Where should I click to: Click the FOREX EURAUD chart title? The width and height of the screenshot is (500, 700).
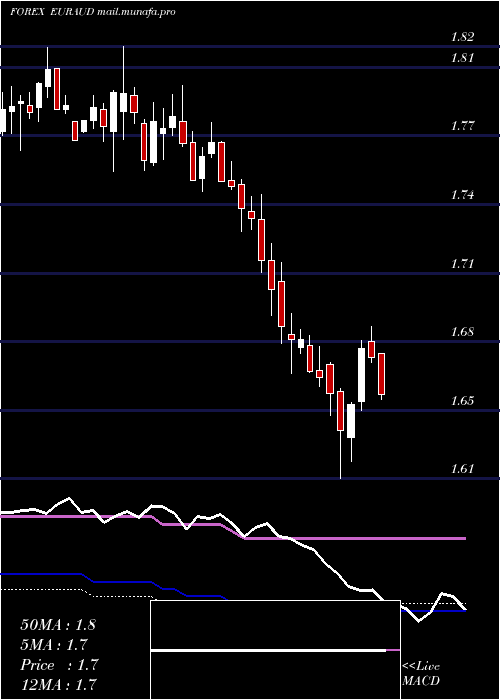pos(93,12)
